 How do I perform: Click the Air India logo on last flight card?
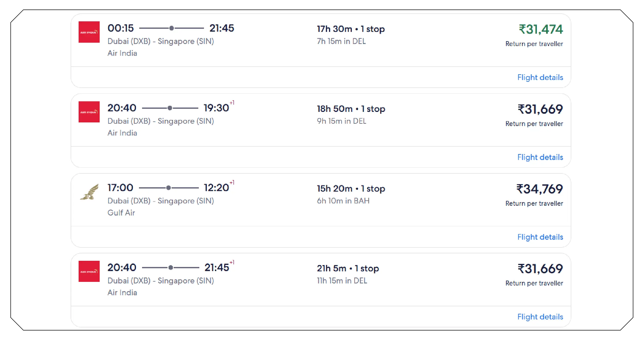pyautogui.click(x=89, y=271)
